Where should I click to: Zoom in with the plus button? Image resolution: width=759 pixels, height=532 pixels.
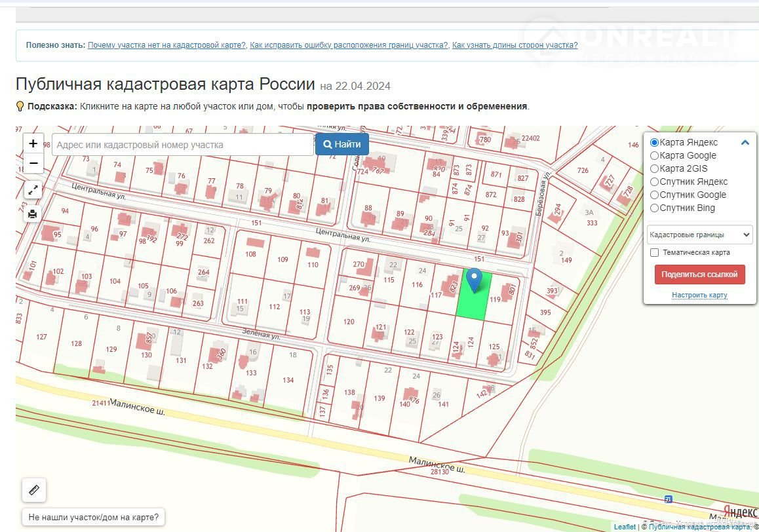click(33, 143)
